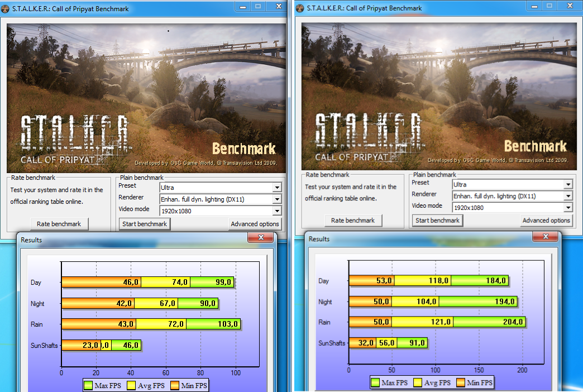Click Rate benchmark button in right window
Viewport: 583px width, 392px height.
pos(353,221)
